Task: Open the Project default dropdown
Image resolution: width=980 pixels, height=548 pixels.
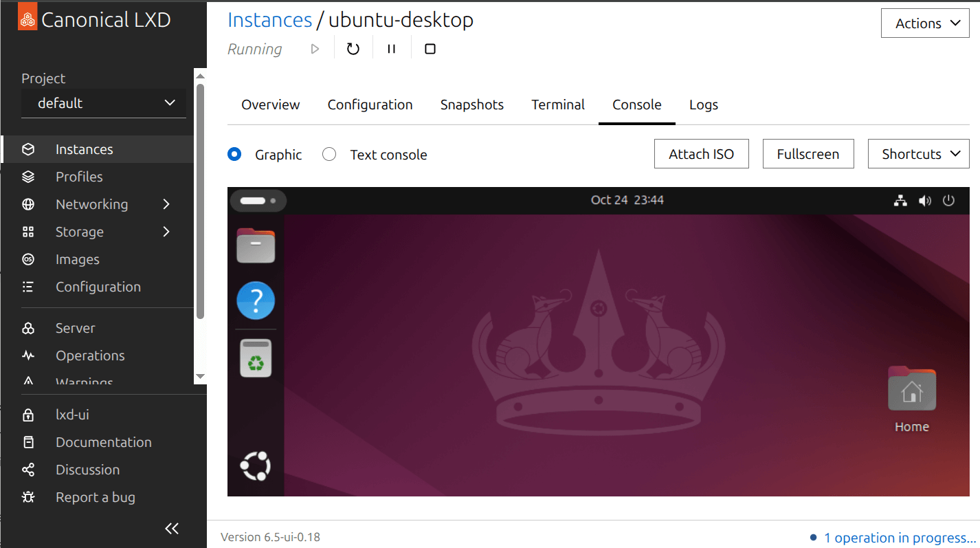Action: (104, 103)
